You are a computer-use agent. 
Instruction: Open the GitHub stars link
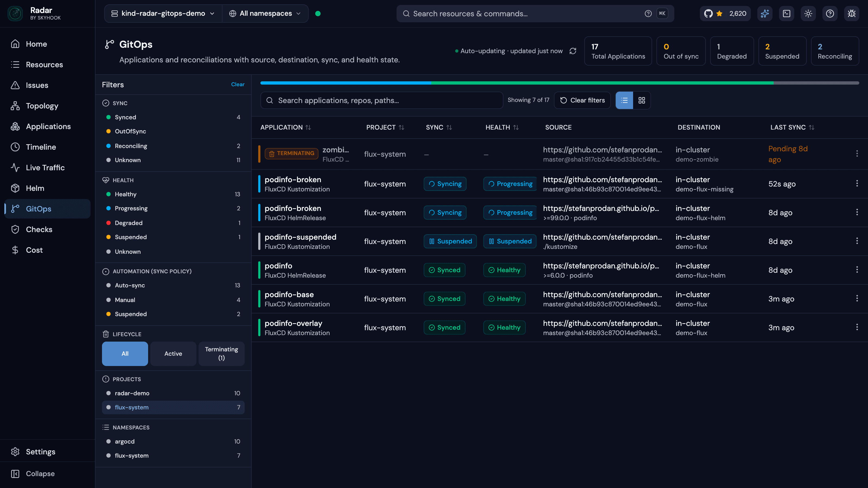(x=725, y=14)
